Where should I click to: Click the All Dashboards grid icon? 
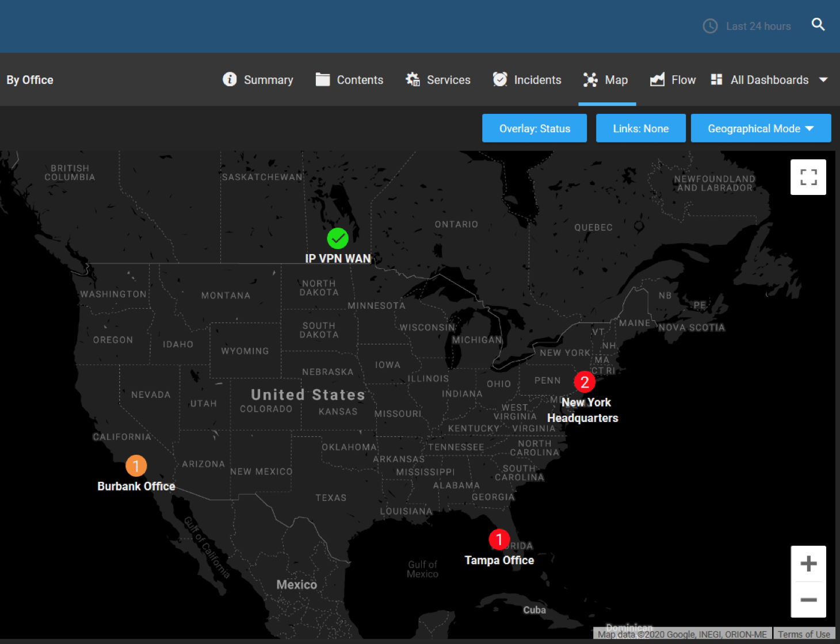tap(716, 79)
